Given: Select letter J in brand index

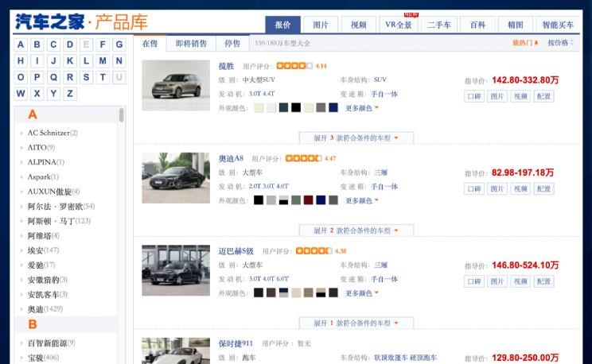Looking at the screenshot, I should [53, 60].
